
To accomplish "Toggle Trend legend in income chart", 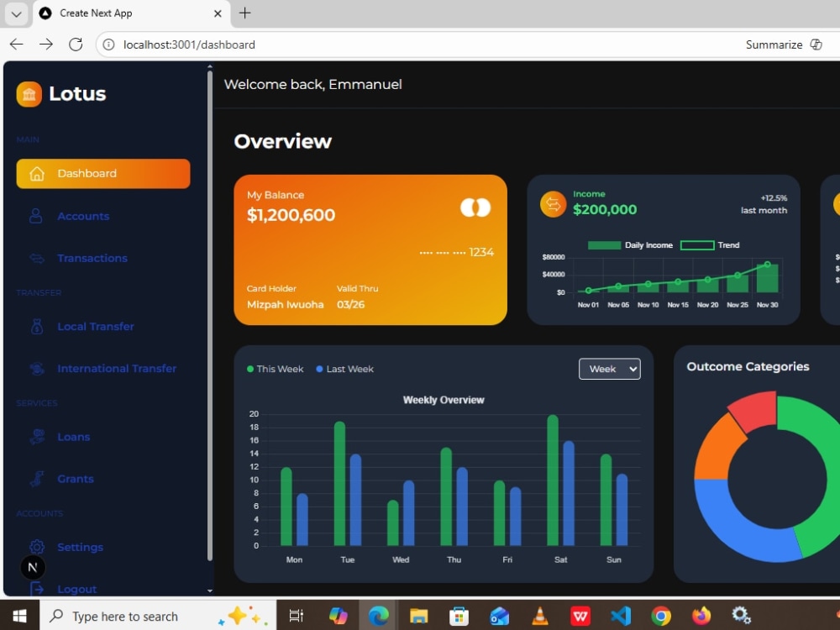I will click(x=710, y=244).
